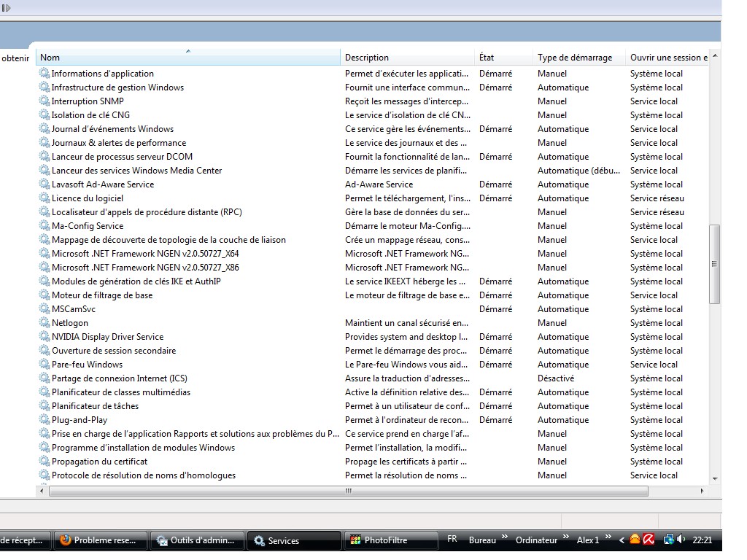This screenshot has height=560, width=747.
Task: Click the 'Désactivé' startup type cell
Action: (556, 378)
